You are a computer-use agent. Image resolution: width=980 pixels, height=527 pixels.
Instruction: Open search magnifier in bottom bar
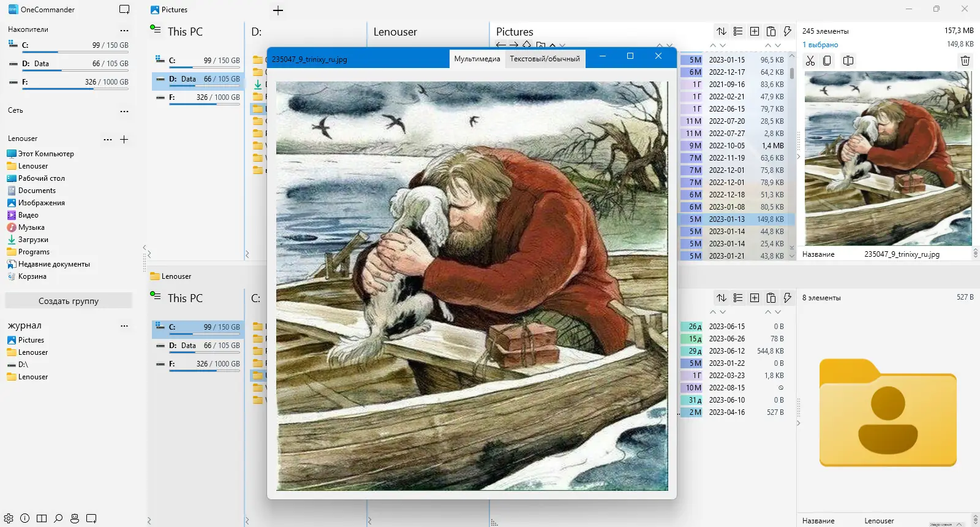pyautogui.click(x=58, y=518)
